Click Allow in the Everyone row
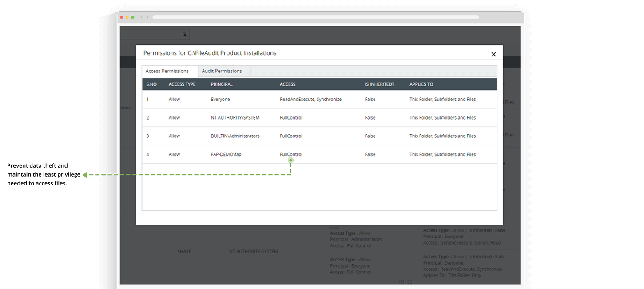This screenshot has width=644, height=289. [x=174, y=100]
